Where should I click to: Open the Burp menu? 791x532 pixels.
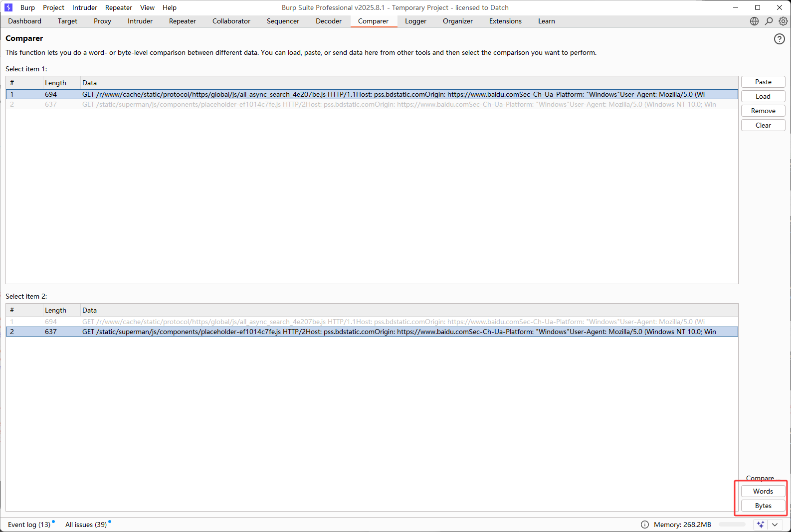point(27,7)
